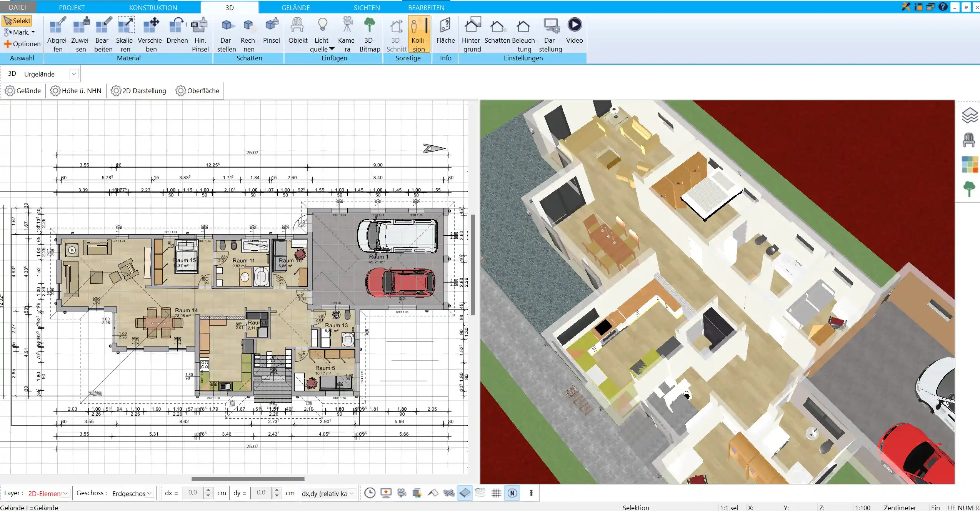Open the color materials palette in sidebar

pos(969,165)
